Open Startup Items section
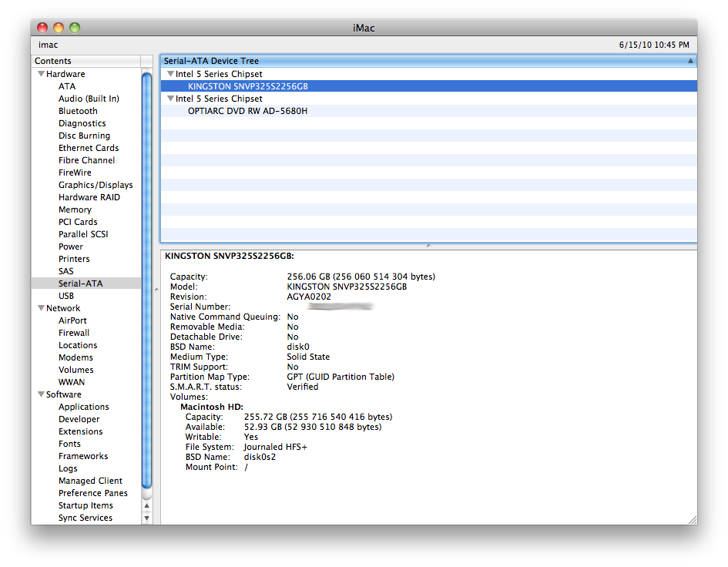Viewport: 728px width, 567px height. pos(86,505)
